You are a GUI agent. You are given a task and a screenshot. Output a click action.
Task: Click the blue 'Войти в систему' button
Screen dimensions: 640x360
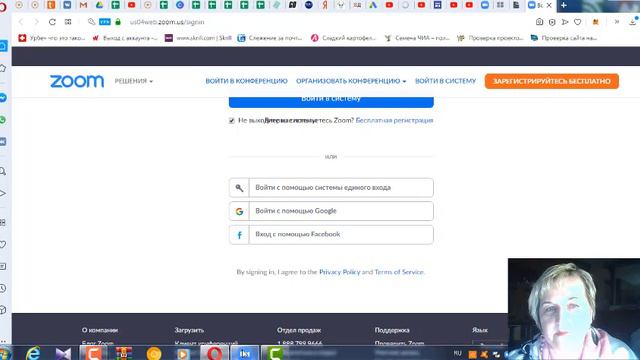(x=331, y=102)
